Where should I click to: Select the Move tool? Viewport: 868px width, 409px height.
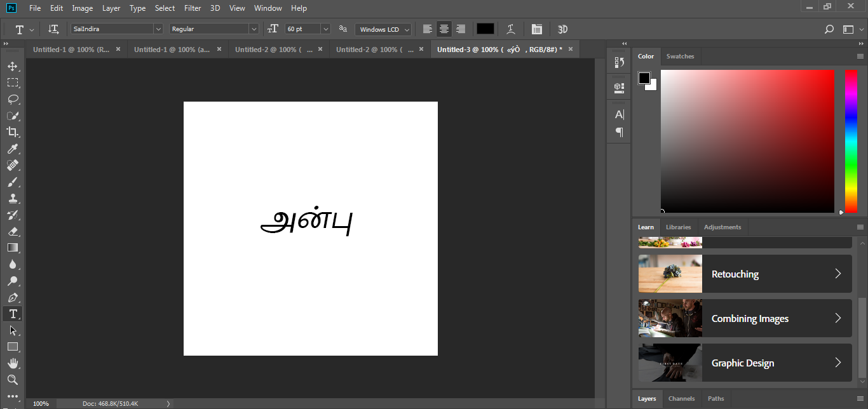pos(13,66)
